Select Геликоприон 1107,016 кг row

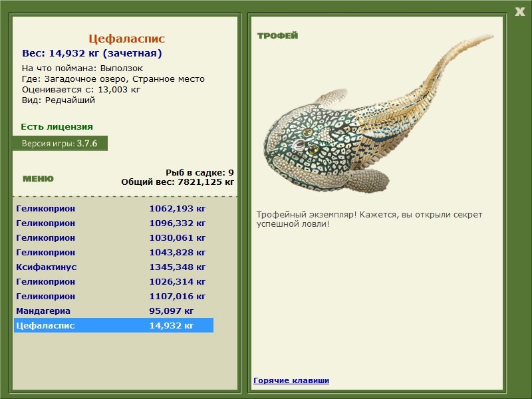pyautogui.click(x=114, y=296)
